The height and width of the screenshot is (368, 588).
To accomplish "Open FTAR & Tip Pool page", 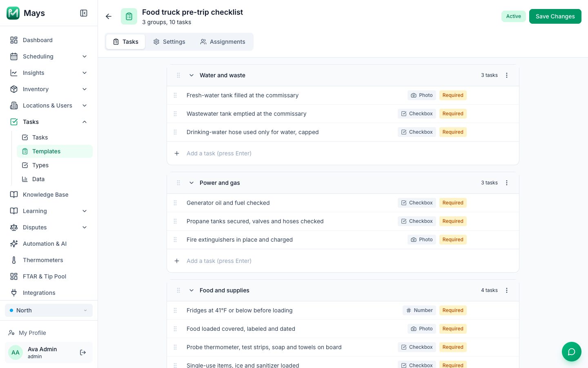I will tap(49, 276).
